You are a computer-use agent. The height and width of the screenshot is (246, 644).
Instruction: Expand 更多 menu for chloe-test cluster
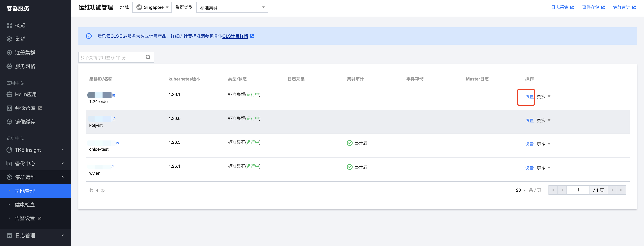point(543,144)
